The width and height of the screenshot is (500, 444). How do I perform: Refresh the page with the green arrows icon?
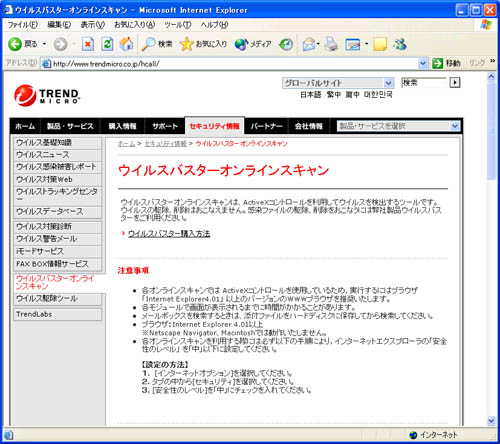[107, 44]
